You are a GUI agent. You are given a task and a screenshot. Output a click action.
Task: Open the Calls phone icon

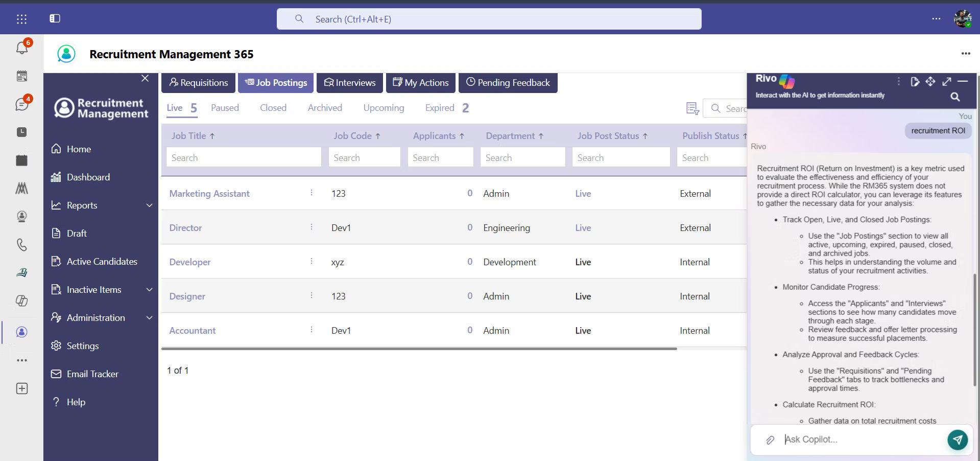click(x=21, y=245)
